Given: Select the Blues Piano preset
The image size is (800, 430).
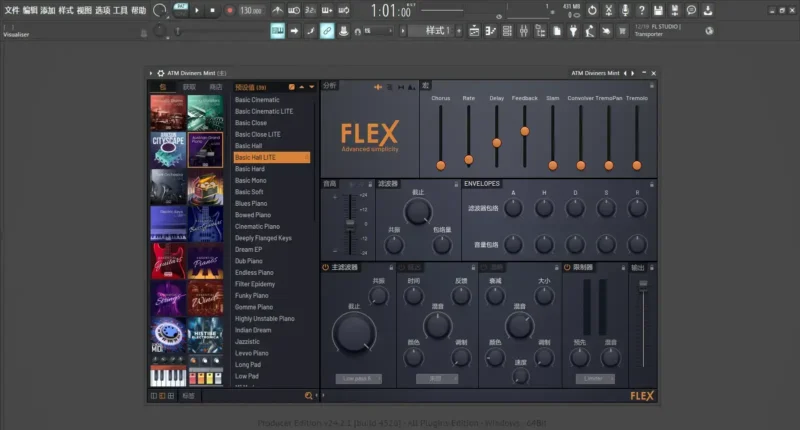Looking at the screenshot, I should point(252,203).
